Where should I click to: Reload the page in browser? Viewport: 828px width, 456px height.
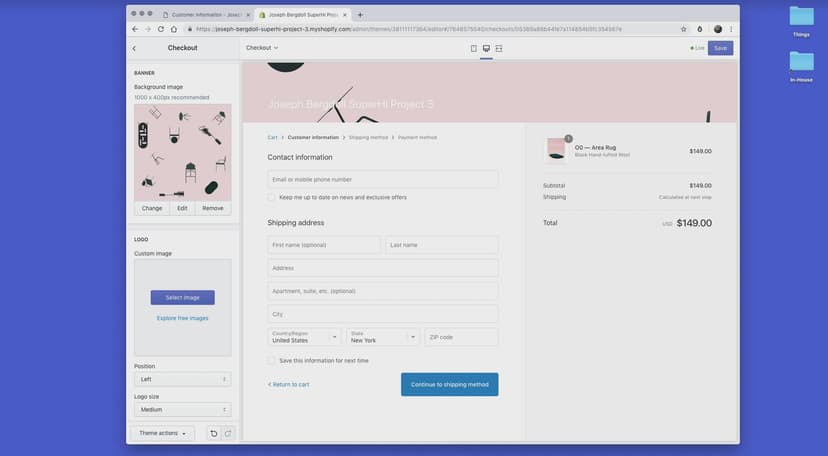[160, 29]
